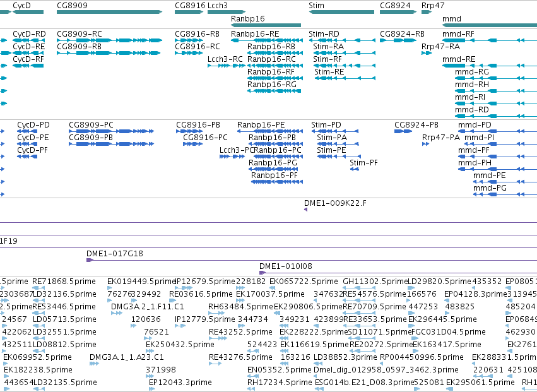Open the Rrp47 gene label
Viewport: 537px width, 392px height.
coord(432,6)
